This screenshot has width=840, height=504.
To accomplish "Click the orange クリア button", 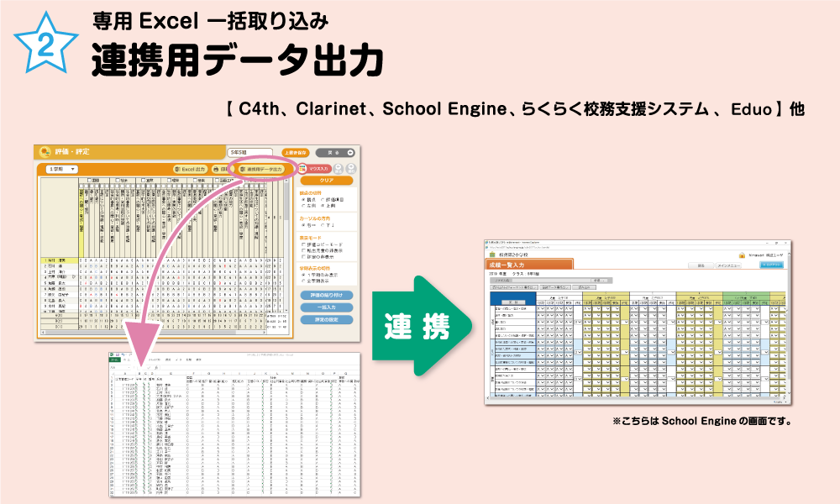I will (327, 181).
